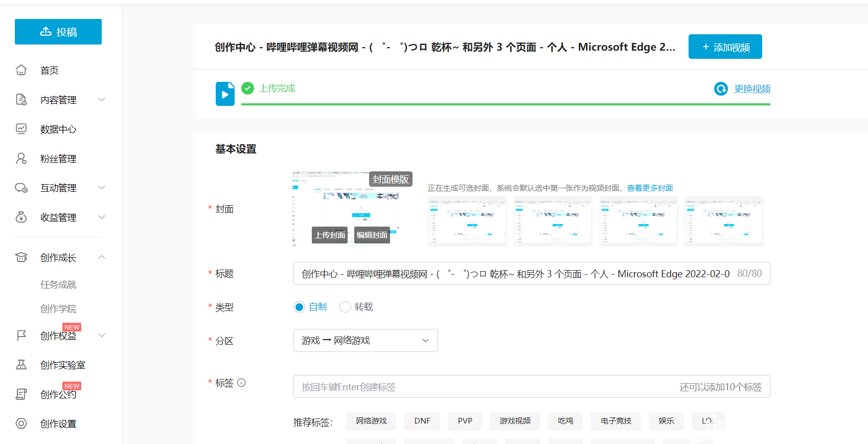Click the 投稿 upload button
This screenshot has height=444, width=868.
click(x=58, y=32)
